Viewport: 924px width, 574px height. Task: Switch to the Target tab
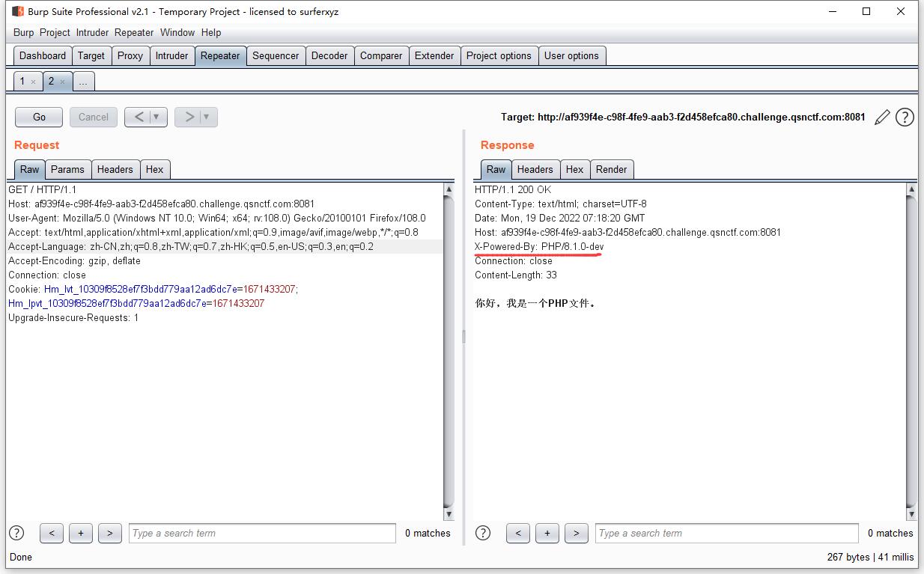[91, 55]
